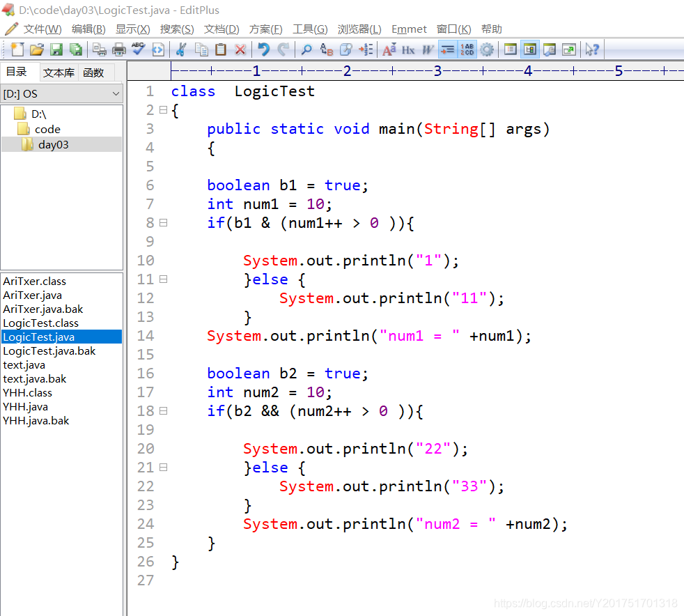Open the [D:] OS drive dropdown
684x616 pixels.
coord(61,94)
